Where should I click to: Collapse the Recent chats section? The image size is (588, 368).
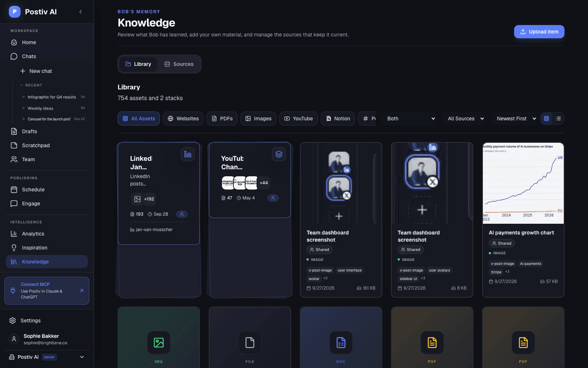pos(31,85)
